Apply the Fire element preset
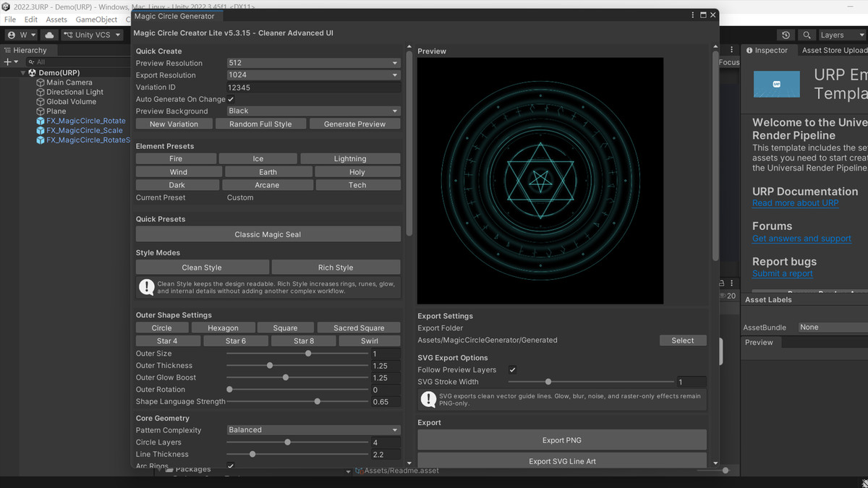Viewport: 868px width, 488px height. [x=176, y=159]
